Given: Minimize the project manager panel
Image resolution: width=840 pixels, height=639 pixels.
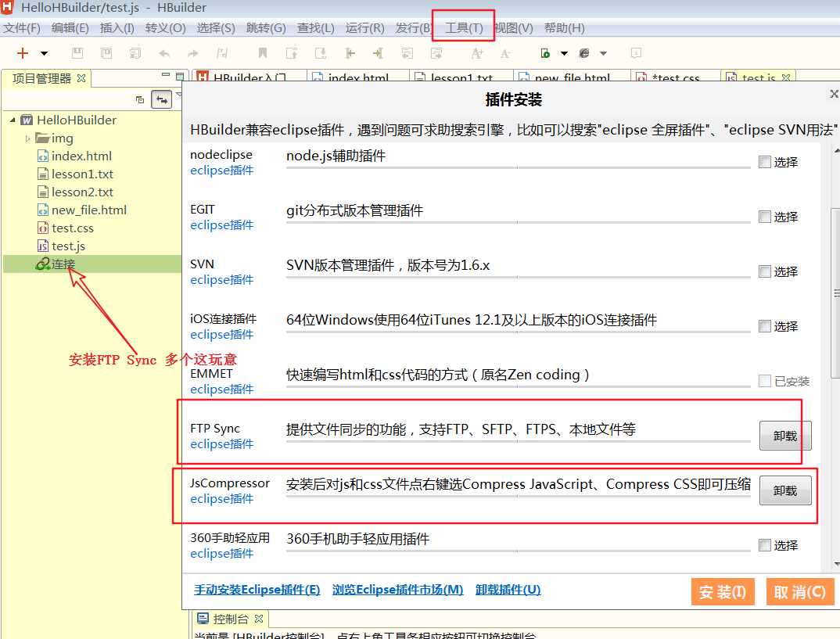Looking at the screenshot, I should [x=166, y=75].
